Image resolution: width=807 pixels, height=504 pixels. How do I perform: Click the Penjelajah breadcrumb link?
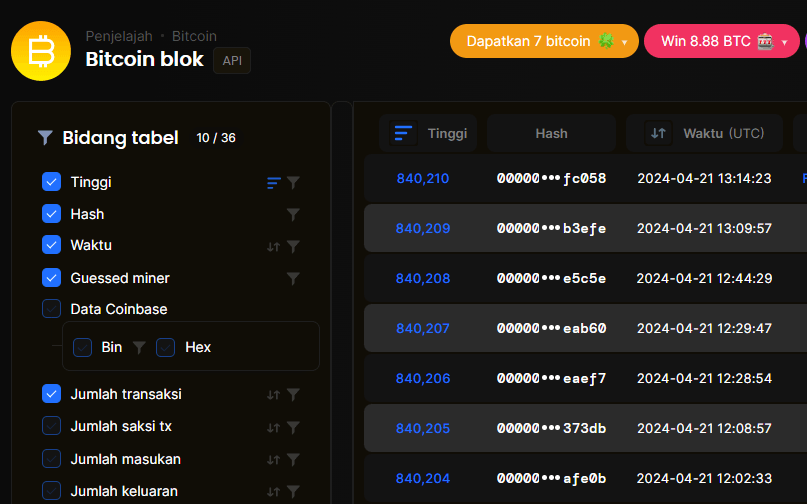tap(118, 36)
